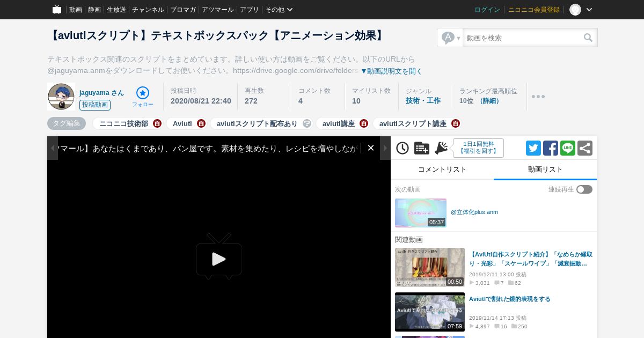Open the next video thumbnail 05:37
644x338 pixels.
[421, 213]
